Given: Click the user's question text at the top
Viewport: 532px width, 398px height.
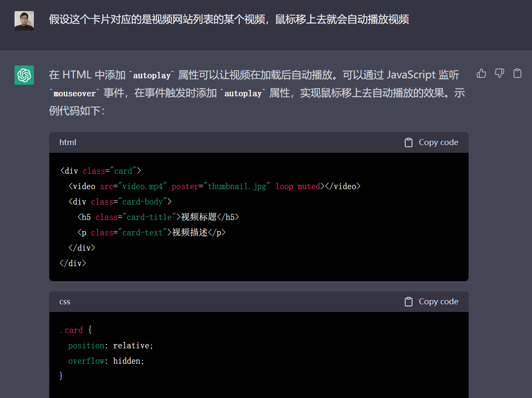Looking at the screenshot, I should coord(229,20).
